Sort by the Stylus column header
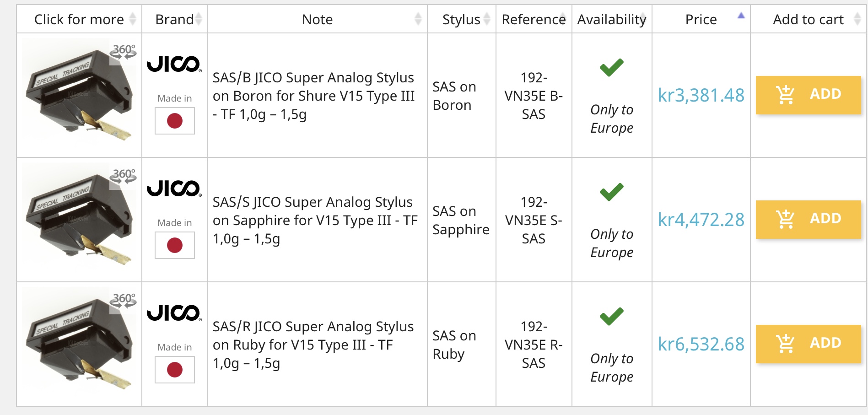Screen dimensions: 868x415 [x=461, y=19]
